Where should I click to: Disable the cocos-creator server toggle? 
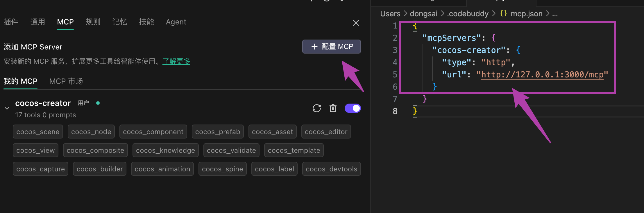click(353, 108)
